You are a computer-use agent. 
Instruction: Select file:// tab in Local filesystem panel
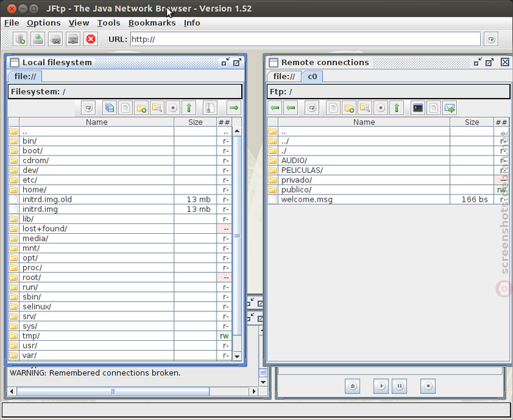tap(25, 76)
